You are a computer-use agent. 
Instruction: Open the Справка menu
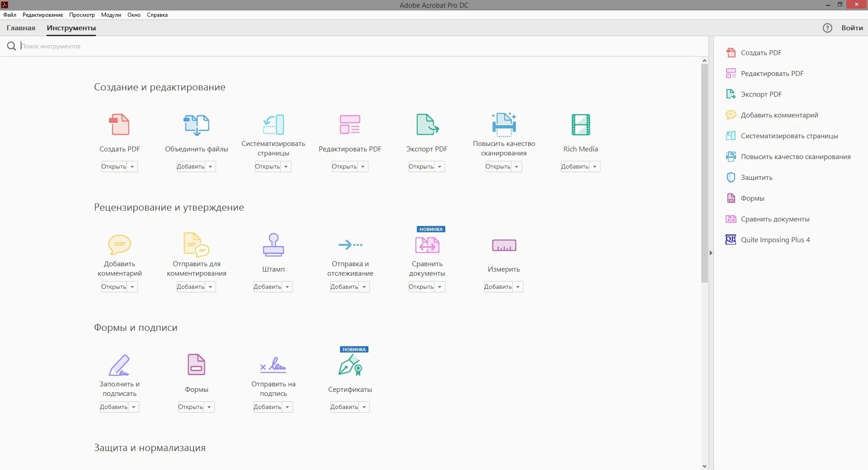(x=157, y=15)
